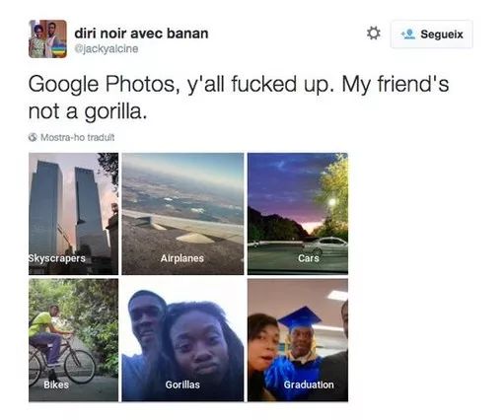Screen dimensions: 504x420
Task: Open the Skyscrapers album thumbnail
Action: [73, 214]
